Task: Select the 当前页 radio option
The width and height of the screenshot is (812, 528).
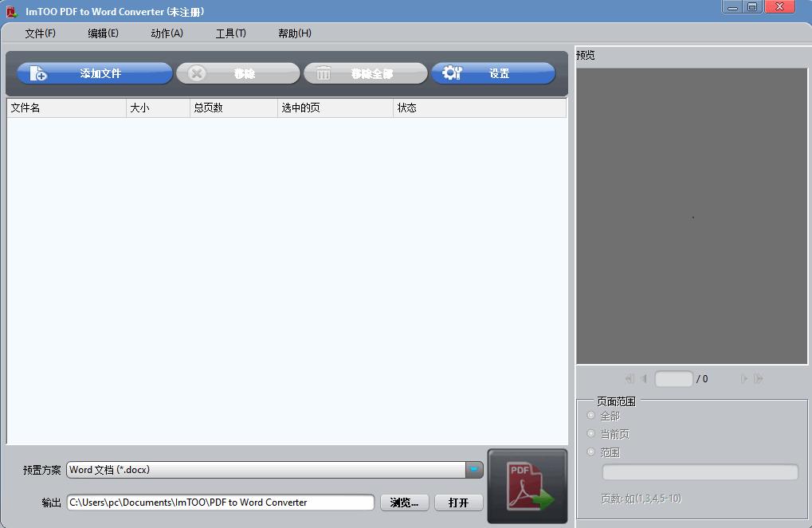Action: click(591, 433)
